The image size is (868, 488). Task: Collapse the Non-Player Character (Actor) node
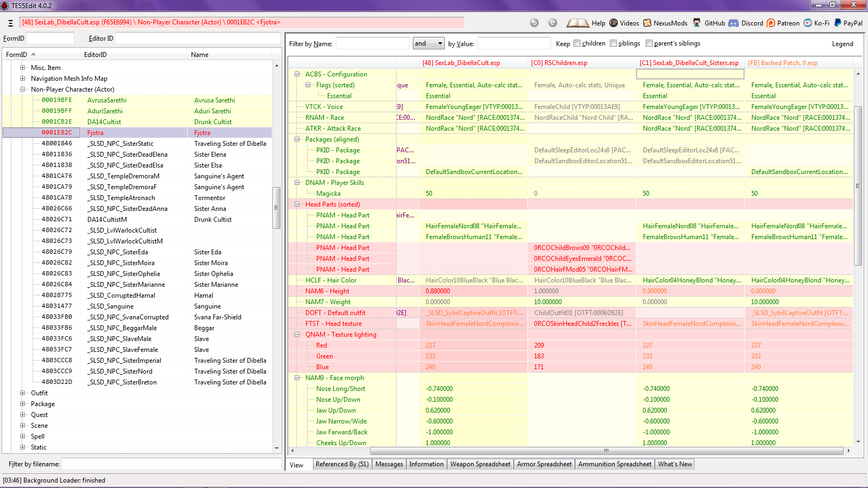tap(22, 89)
